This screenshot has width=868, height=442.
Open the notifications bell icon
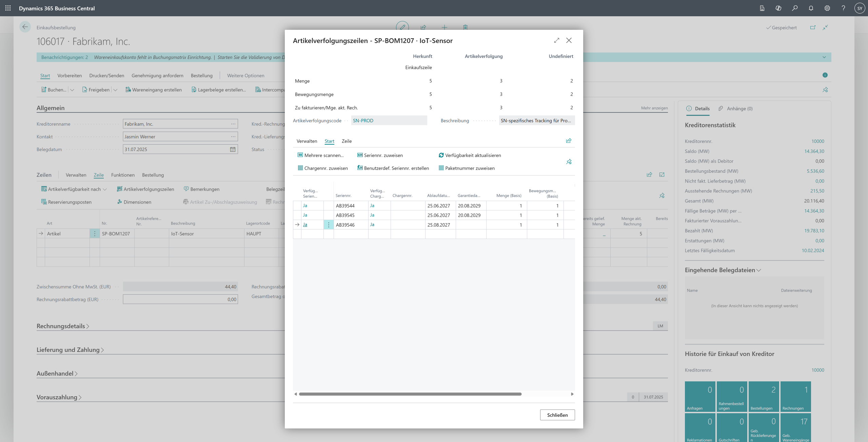[811, 8]
